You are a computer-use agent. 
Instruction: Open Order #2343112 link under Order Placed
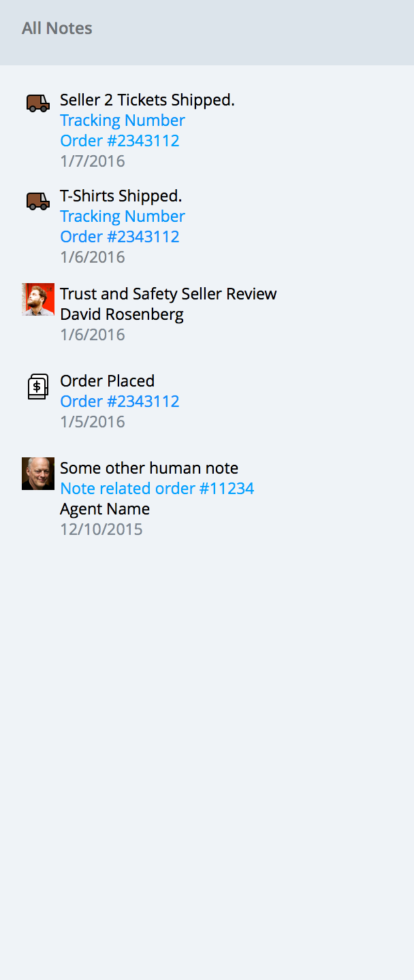120,402
